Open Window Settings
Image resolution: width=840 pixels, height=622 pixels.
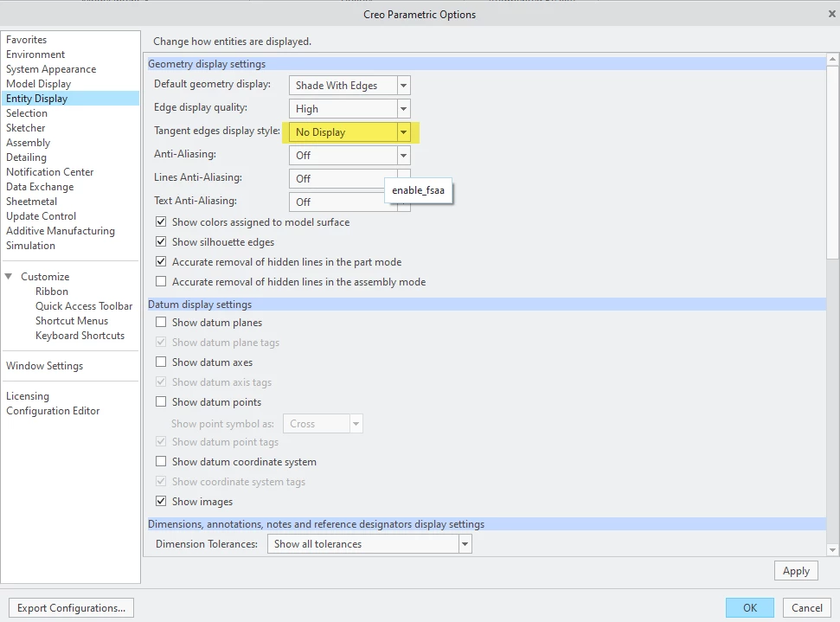(x=44, y=366)
